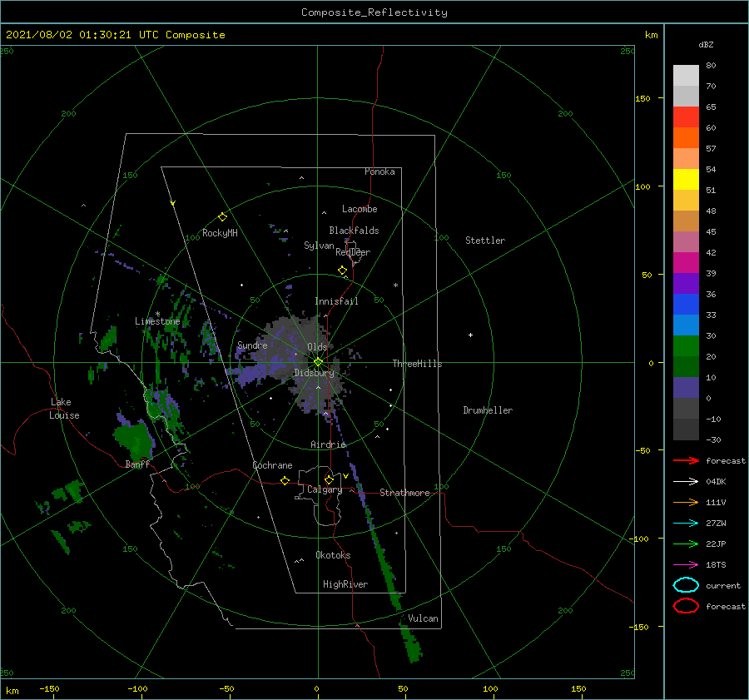
Task: Click the asterisk marker above Limestone
Action: coord(157,314)
